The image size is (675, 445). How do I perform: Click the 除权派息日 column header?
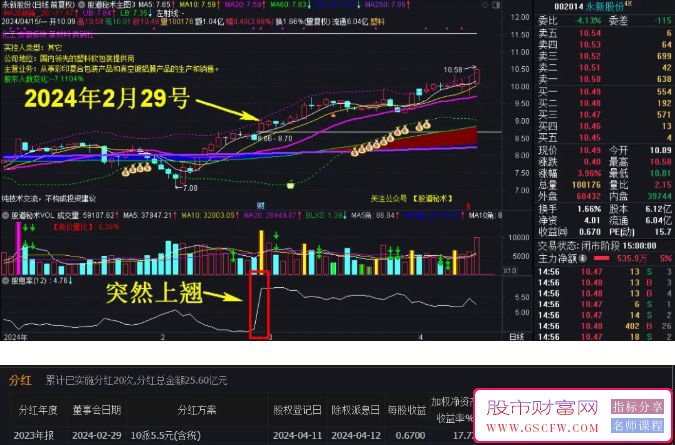tap(356, 410)
